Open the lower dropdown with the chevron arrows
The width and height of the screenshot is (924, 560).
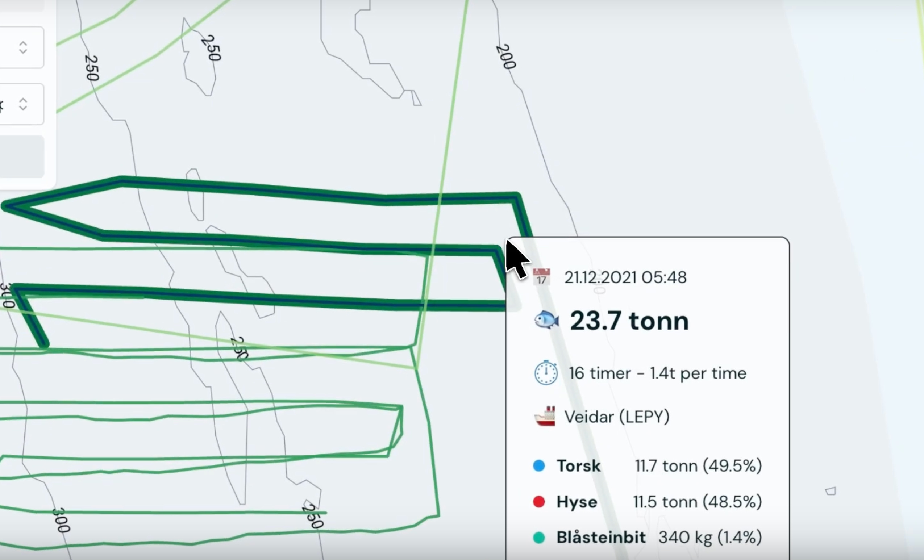[22, 104]
